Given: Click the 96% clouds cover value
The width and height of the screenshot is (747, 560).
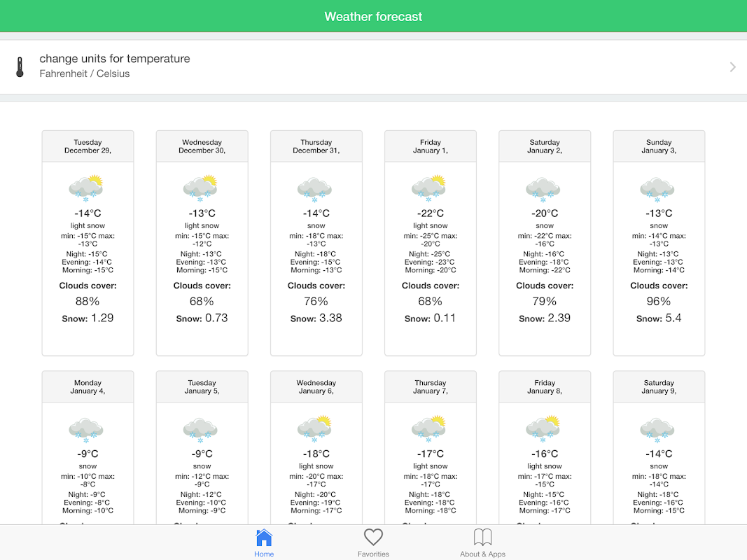Looking at the screenshot, I should click(659, 302).
